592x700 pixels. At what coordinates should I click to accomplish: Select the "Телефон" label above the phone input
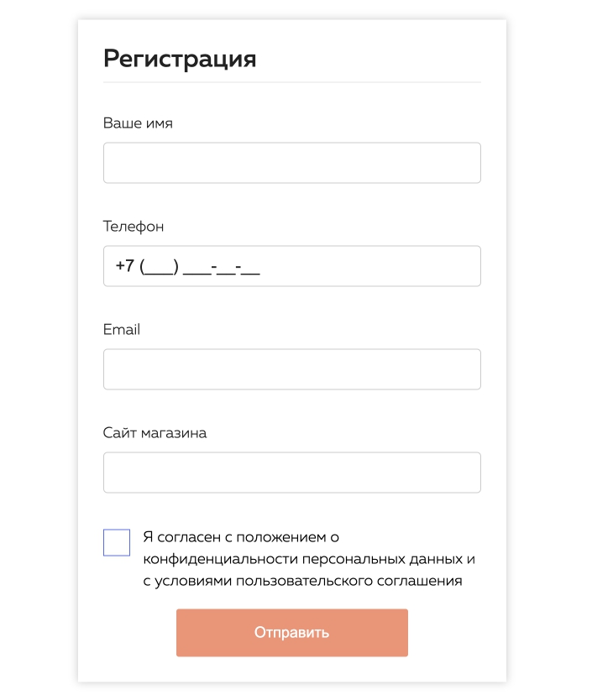pyautogui.click(x=134, y=226)
